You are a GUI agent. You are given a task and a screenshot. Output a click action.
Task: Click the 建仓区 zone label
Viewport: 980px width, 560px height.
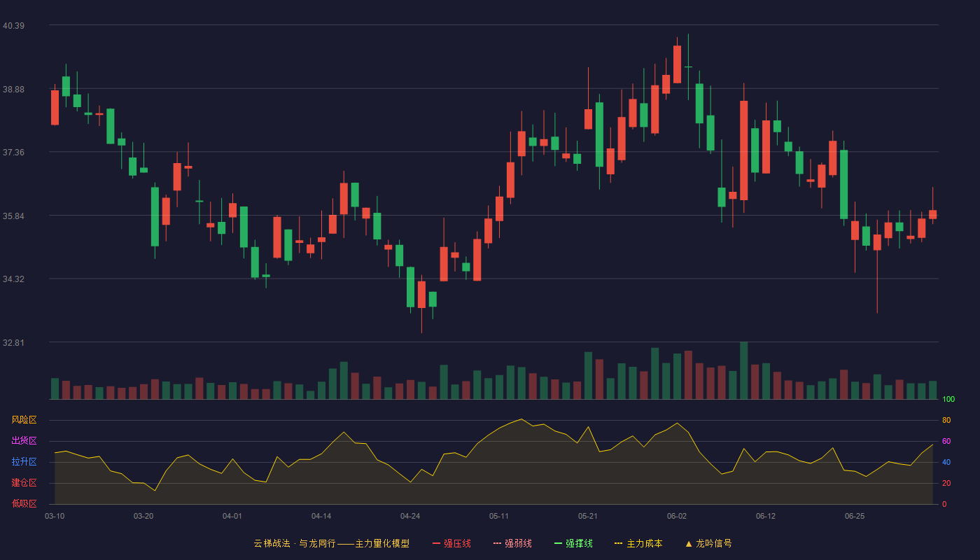point(24,483)
